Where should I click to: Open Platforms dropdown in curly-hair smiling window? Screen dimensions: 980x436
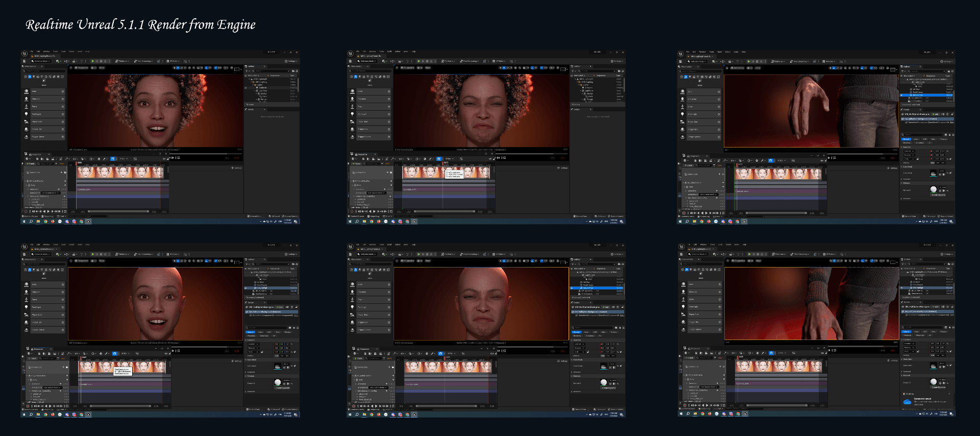click(122, 61)
